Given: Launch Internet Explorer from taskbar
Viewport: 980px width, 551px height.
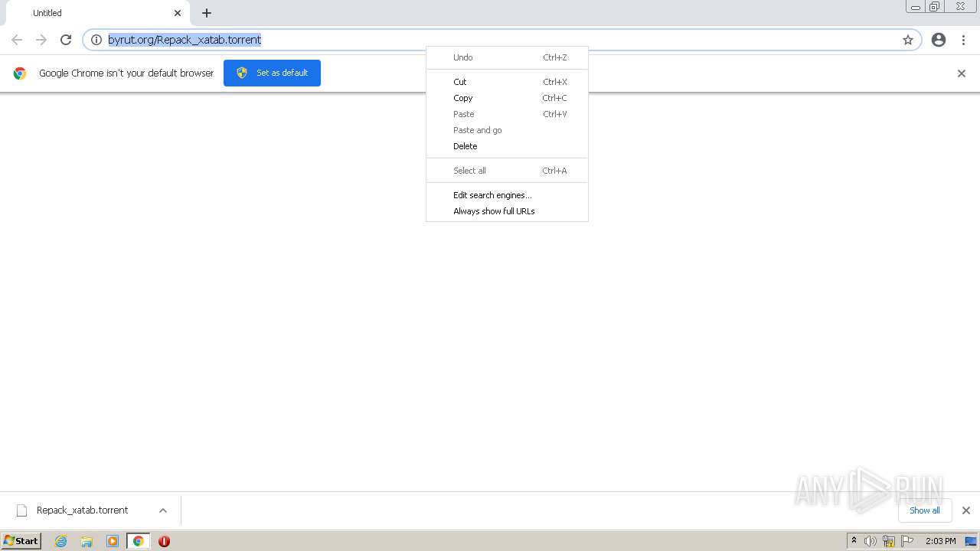Looking at the screenshot, I should tap(60, 541).
